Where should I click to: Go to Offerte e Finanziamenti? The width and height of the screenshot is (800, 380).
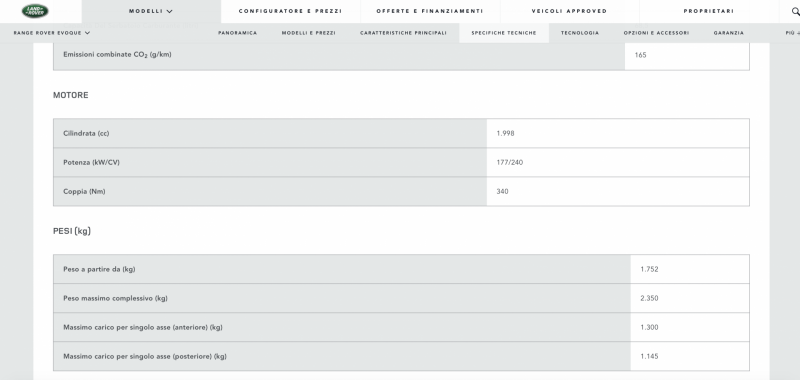point(430,11)
